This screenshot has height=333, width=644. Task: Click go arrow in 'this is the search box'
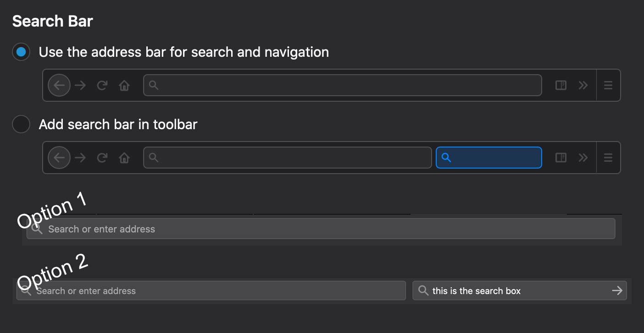point(617,290)
